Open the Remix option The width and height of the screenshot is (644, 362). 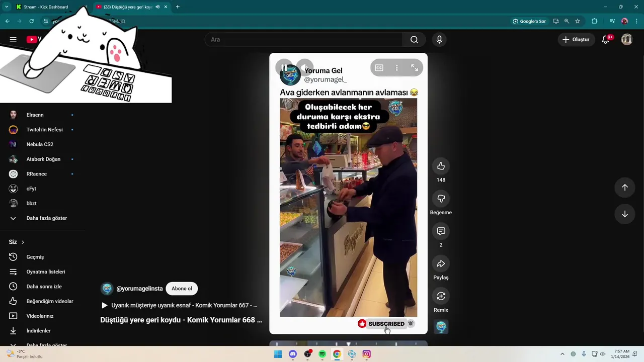(x=441, y=296)
